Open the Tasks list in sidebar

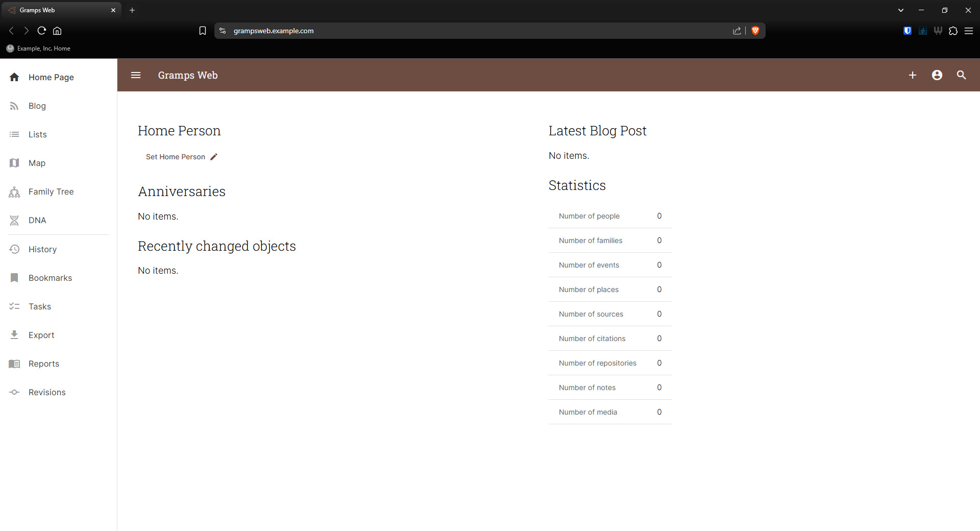pos(39,306)
